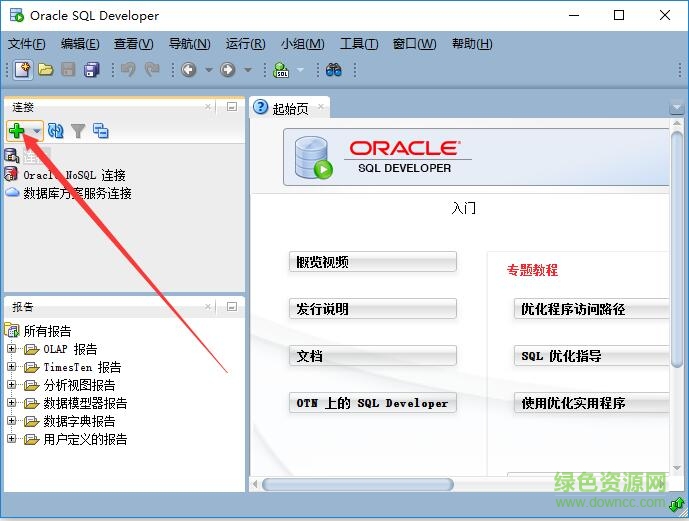Select the connections database icon in tree
This screenshot has width=689, height=521.
pyautogui.click(x=11, y=155)
